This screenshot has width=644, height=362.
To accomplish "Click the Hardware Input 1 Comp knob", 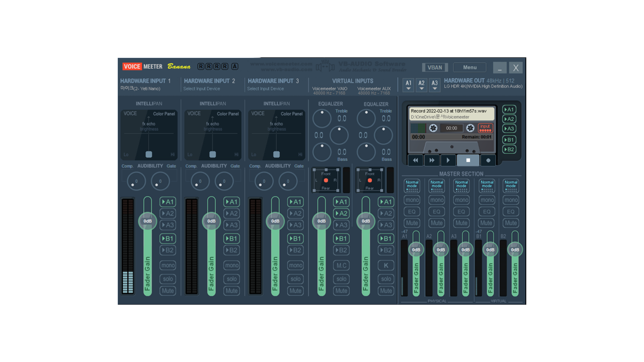I will [x=136, y=181].
